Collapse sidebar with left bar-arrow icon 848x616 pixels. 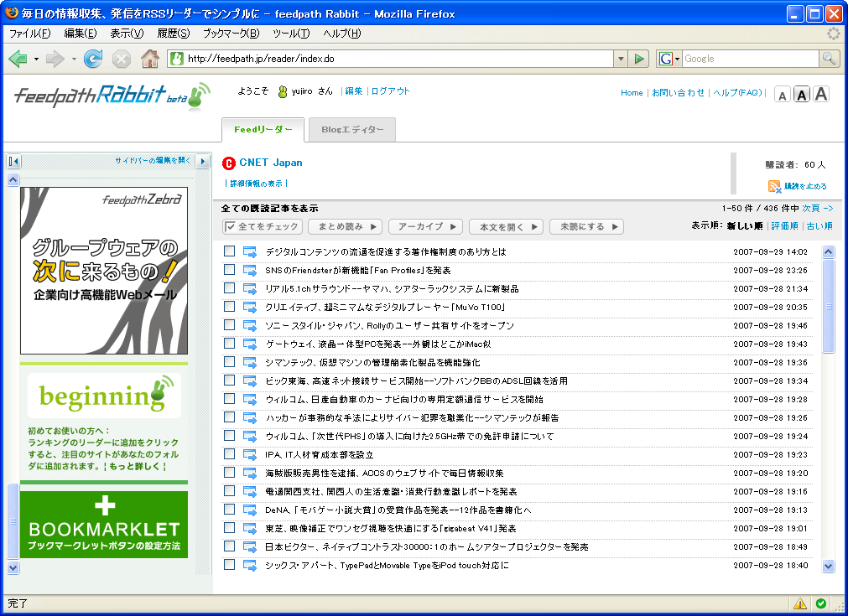pyautogui.click(x=13, y=161)
